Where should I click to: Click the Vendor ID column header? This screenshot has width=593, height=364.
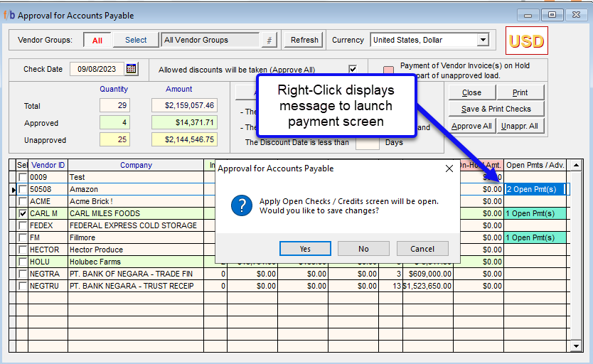coord(47,165)
